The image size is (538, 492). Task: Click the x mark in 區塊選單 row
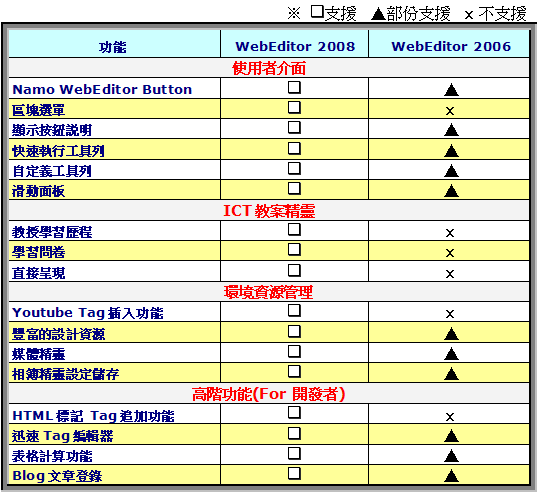click(450, 111)
